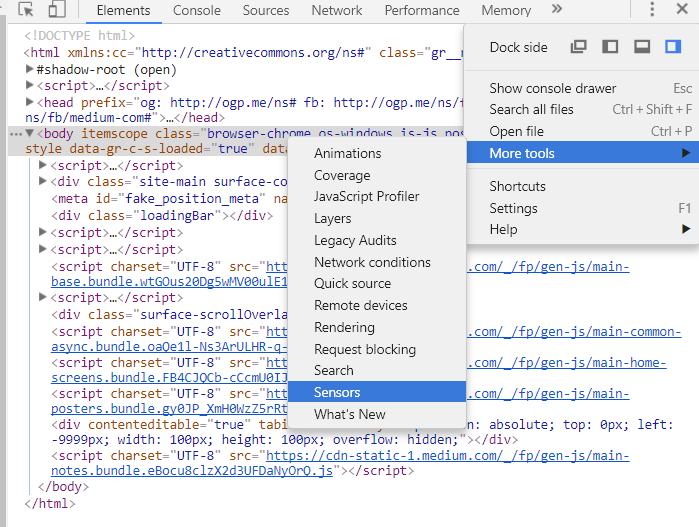Expand the head element node
This screenshot has width=699, height=527.
point(29,102)
